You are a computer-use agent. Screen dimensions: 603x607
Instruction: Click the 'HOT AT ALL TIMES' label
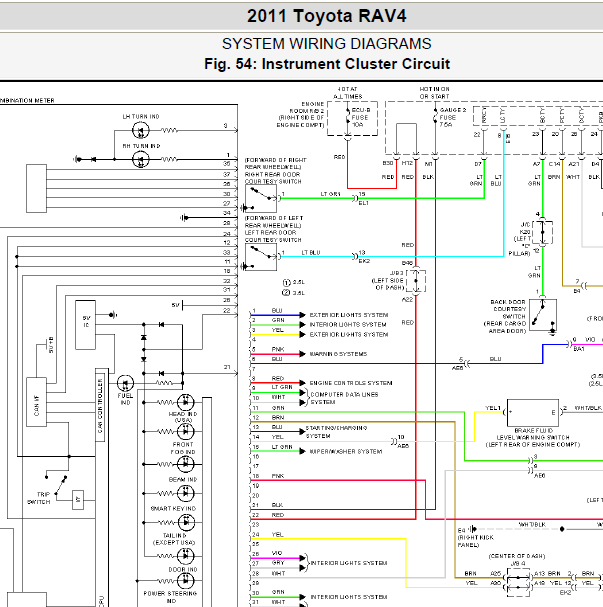click(348, 93)
